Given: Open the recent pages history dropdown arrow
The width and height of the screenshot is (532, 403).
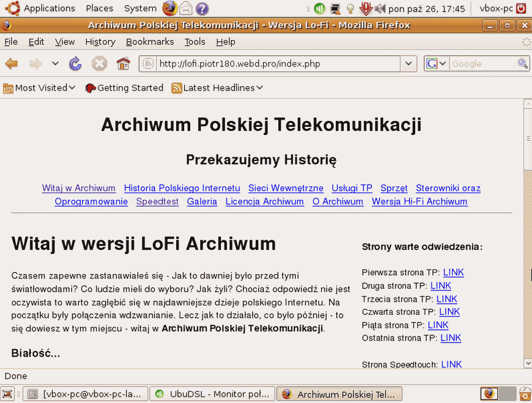Looking at the screenshot, I should [x=55, y=63].
